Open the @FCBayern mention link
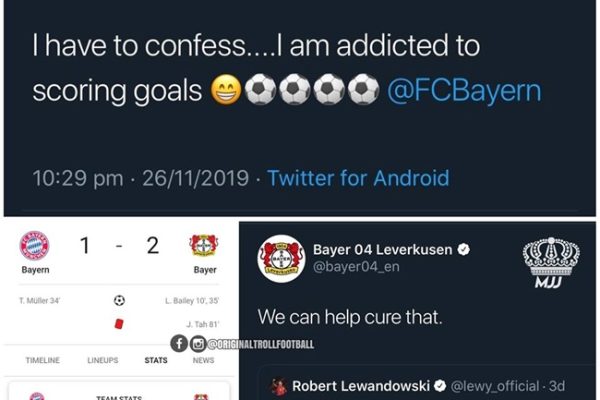Screen dimensions: 600x400 coord(464,91)
